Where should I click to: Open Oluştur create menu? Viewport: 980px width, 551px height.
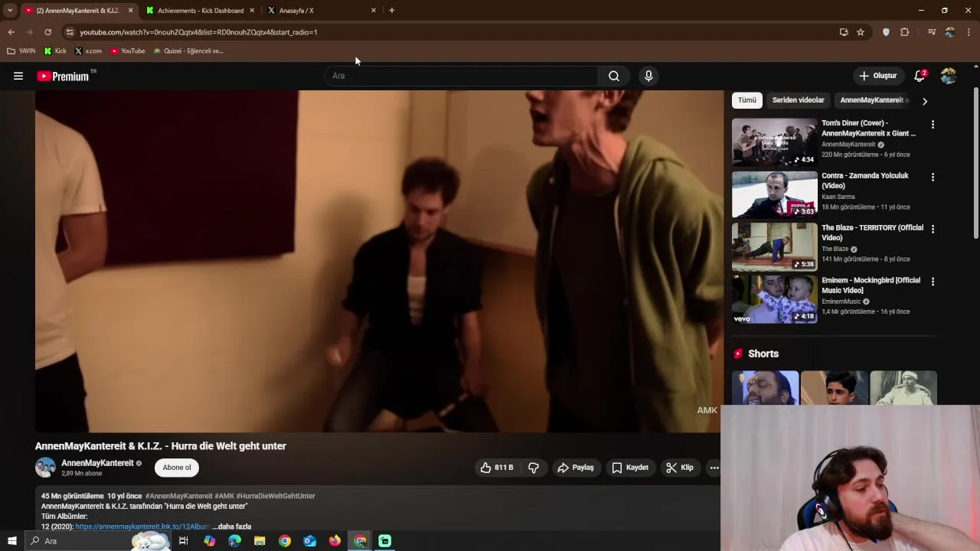pyautogui.click(x=877, y=76)
